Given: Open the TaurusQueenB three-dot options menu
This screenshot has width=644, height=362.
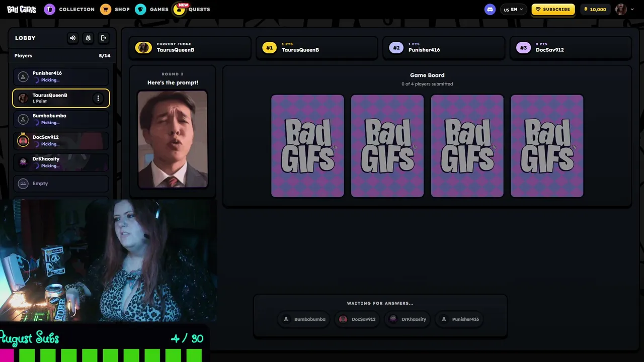Looking at the screenshot, I should click(98, 98).
